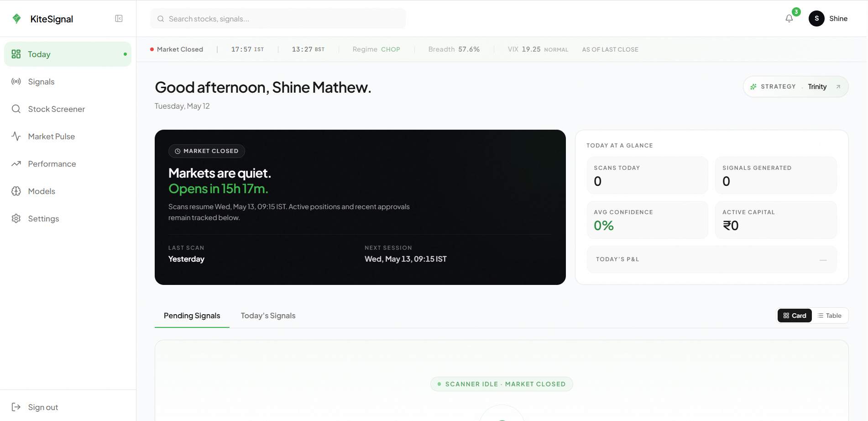The image size is (868, 421).
Task: Click the Avg Confidence stat card
Action: click(x=648, y=220)
